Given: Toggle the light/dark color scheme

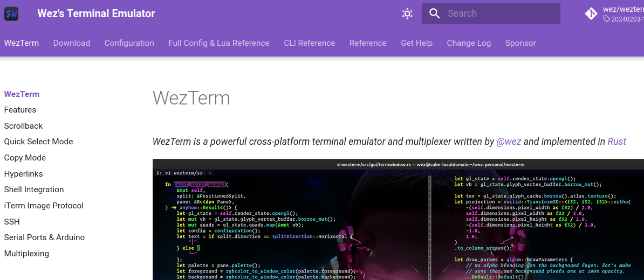Looking at the screenshot, I should coord(407,14).
